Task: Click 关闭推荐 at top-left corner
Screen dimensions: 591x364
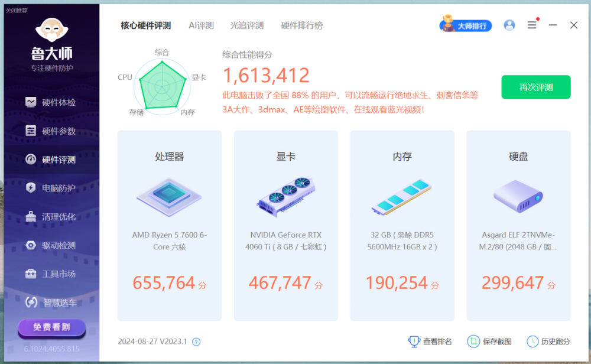Action: pos(17,11)
